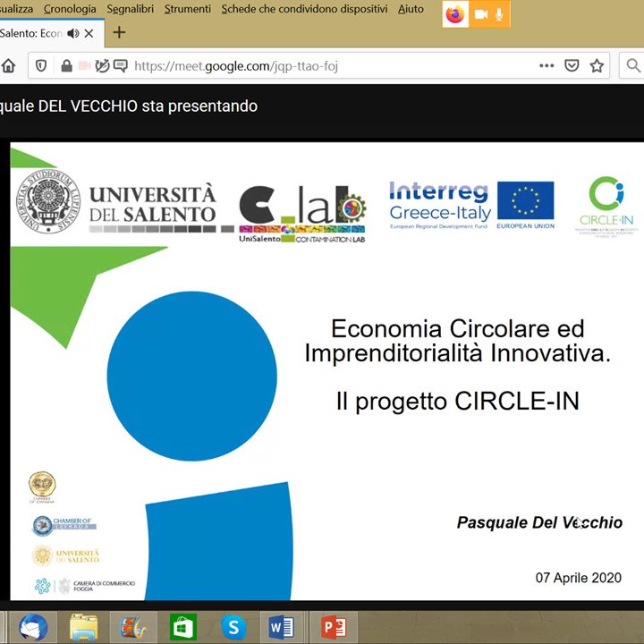The image size is (644, 644).
Task: Select the Salento: Econ tab
Action: point(31,33)
